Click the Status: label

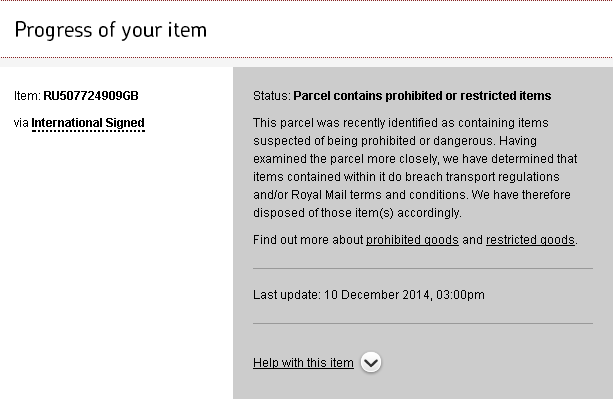(272, 96)
